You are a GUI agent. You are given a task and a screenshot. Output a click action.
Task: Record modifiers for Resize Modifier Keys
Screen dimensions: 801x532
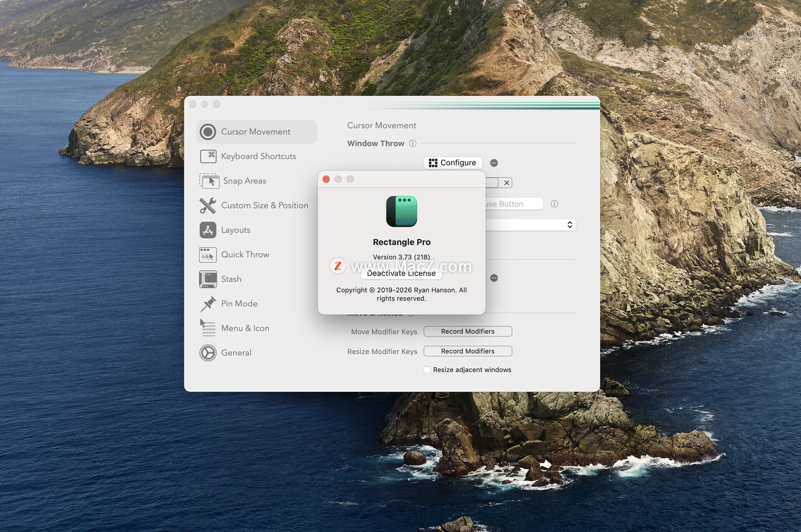468,351
